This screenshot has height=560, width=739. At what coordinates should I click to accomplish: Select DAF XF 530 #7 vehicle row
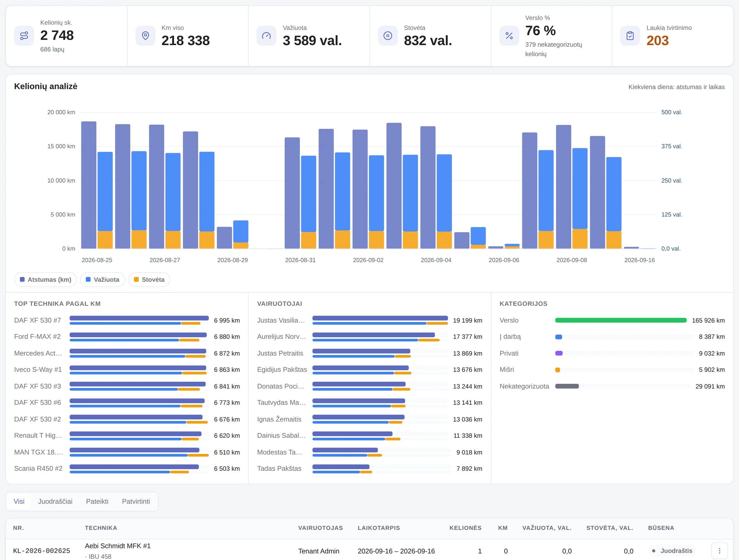[x=127, y=320]
